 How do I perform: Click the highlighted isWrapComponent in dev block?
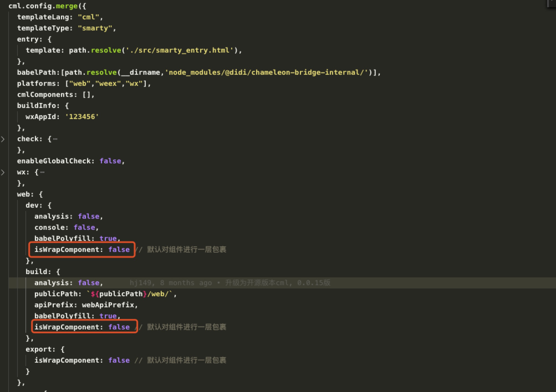pyautogui.click(x=68, y=249)
